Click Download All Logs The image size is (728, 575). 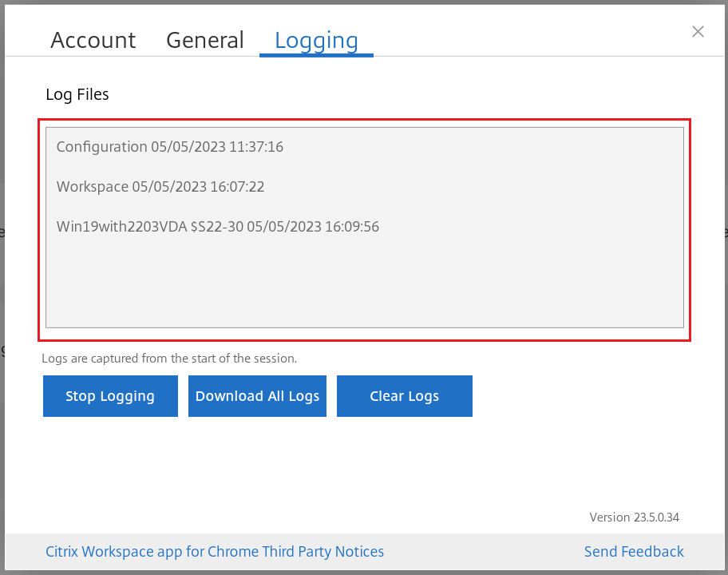[257, 396]
